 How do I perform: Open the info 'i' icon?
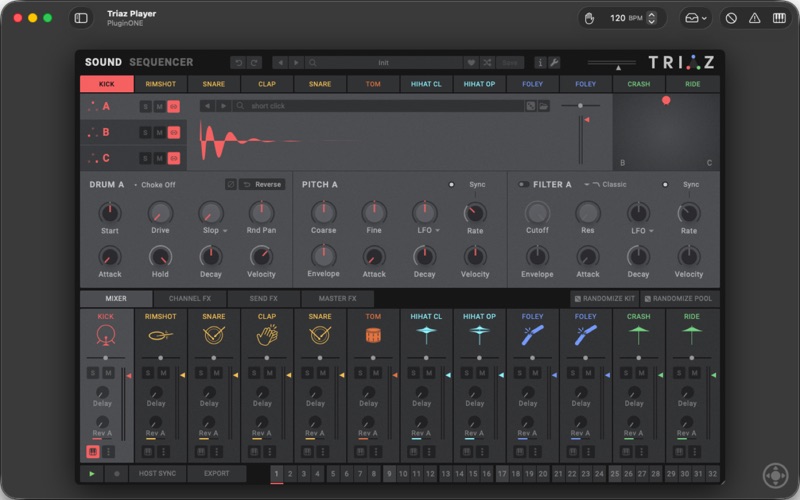tap(540, 63)
